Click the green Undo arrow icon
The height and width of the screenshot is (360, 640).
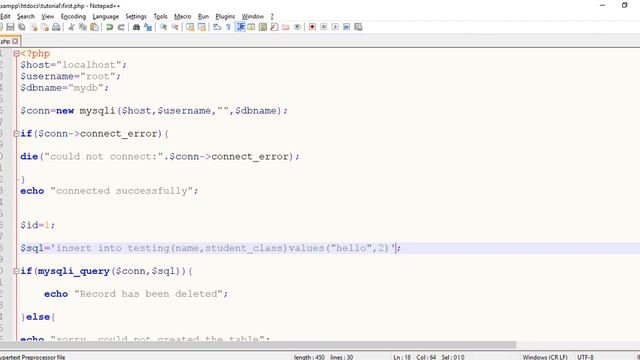click(109, 27)
